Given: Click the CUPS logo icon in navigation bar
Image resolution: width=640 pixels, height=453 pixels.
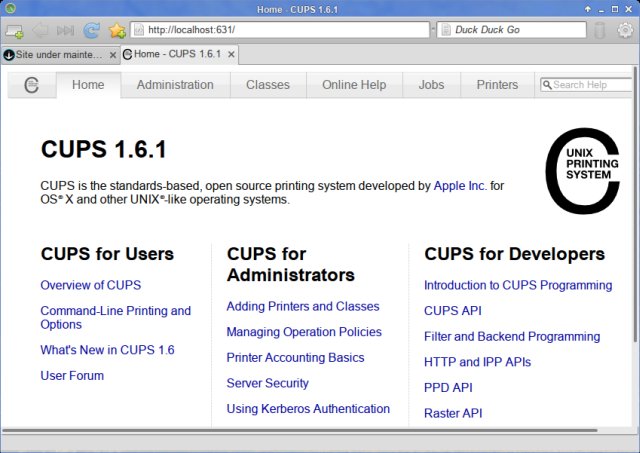Looking at the screenshot, I should pos(32,85).
